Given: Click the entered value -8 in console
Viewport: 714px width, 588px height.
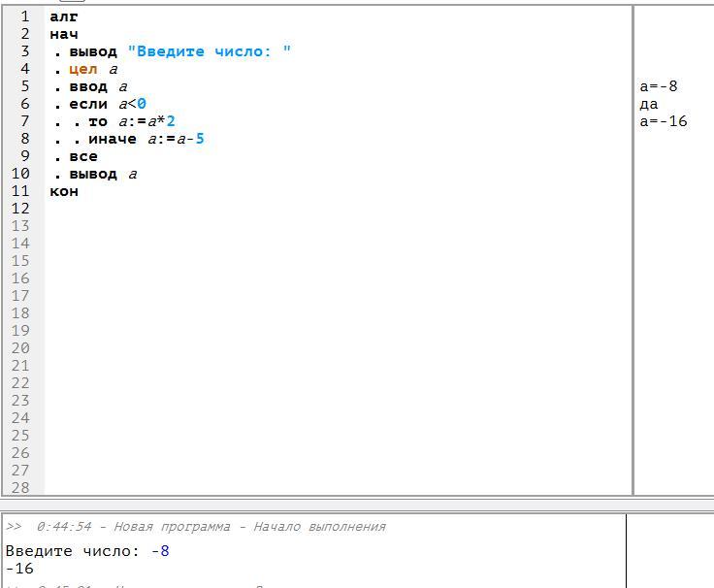Looking at the screenshot, I should (160, 551).
